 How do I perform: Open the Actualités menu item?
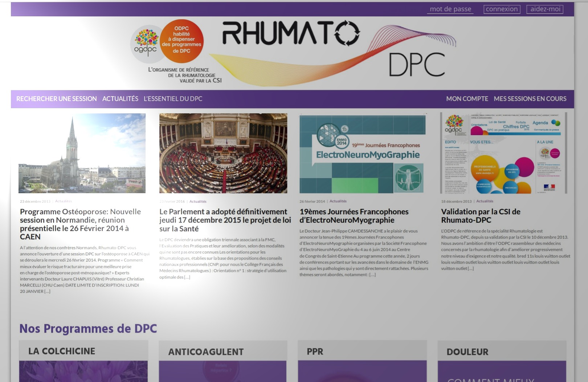pos(120,99)
